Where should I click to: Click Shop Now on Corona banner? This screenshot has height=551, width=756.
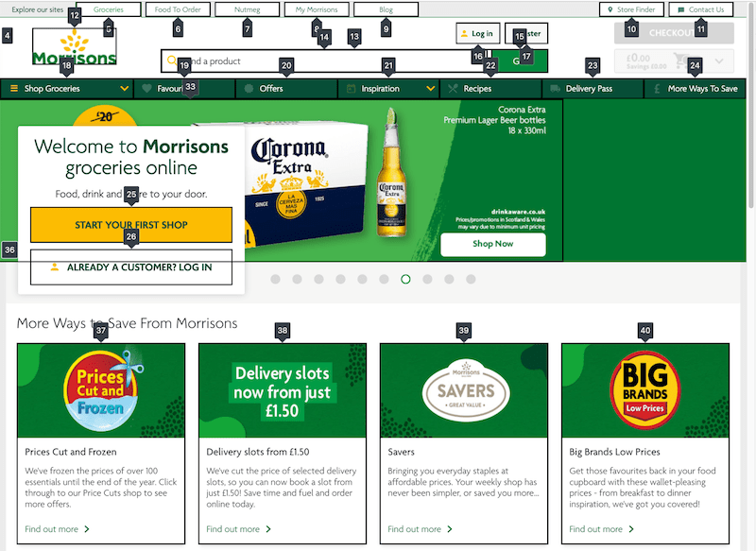click(492, 245)
